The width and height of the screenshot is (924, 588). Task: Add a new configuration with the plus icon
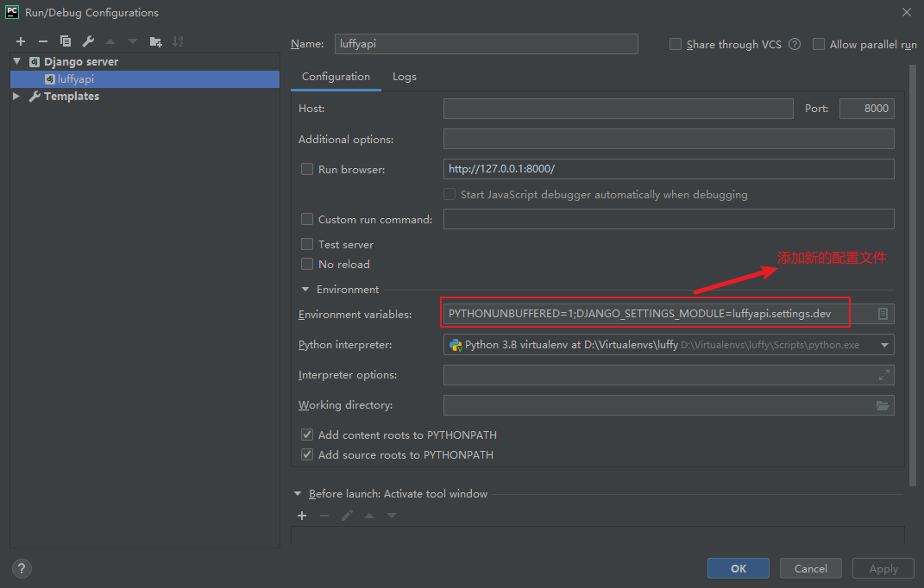pyautogui.click(x=21, y=41)
